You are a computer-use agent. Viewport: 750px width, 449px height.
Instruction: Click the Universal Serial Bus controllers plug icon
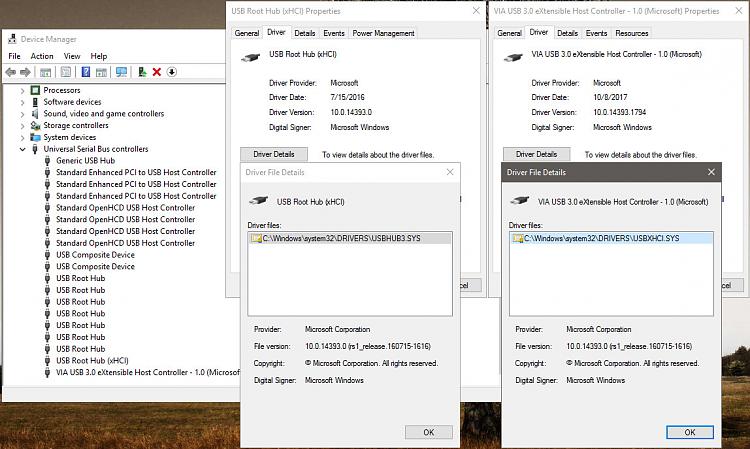[35, 149]
